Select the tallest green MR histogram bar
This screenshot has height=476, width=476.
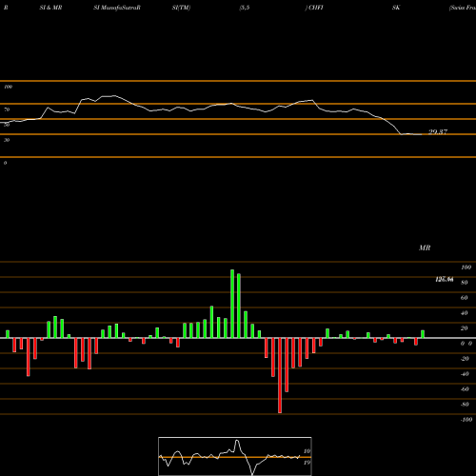(232, 304)
